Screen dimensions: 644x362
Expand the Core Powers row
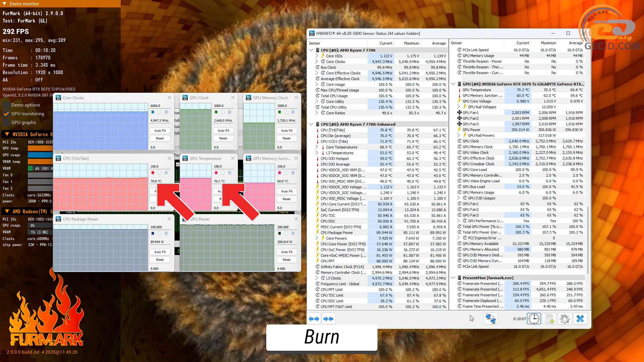[317, 238]
